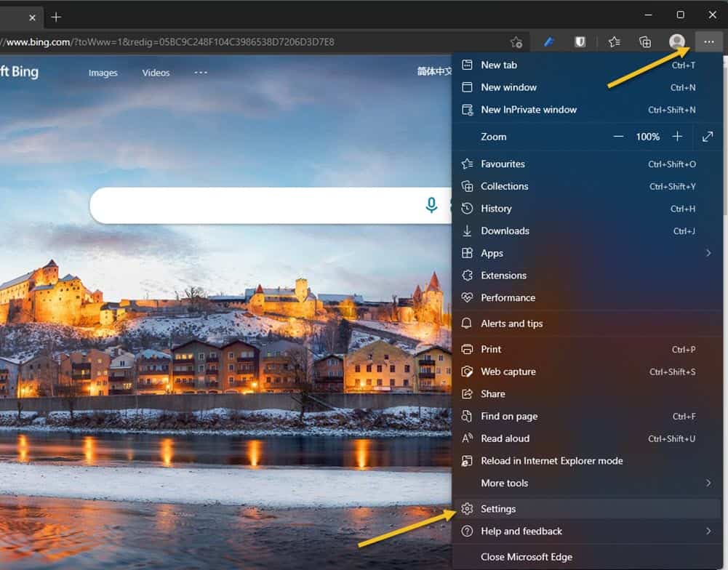Choose Close Microsoft Edge
The width and height of the screenshot is (728, 570).
(x=587, y=556)
